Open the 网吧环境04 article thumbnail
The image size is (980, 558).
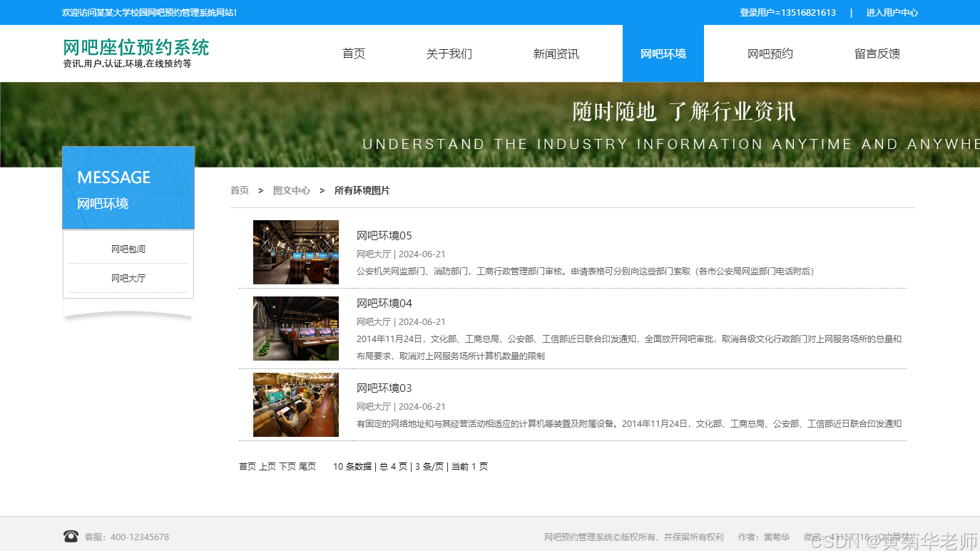pos(295,329)
